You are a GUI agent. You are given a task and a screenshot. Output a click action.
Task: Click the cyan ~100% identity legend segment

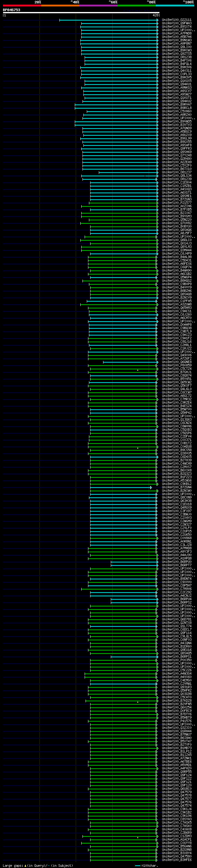tap(175, 6)
